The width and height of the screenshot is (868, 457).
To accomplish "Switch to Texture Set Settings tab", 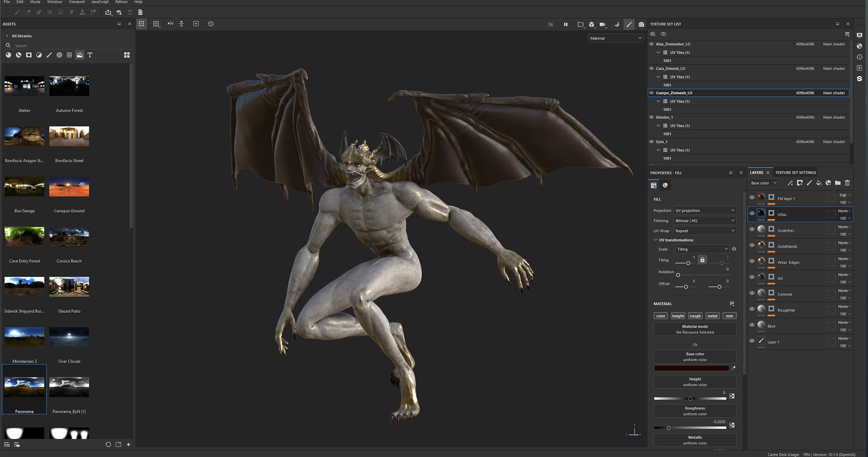I will (795, 173).
